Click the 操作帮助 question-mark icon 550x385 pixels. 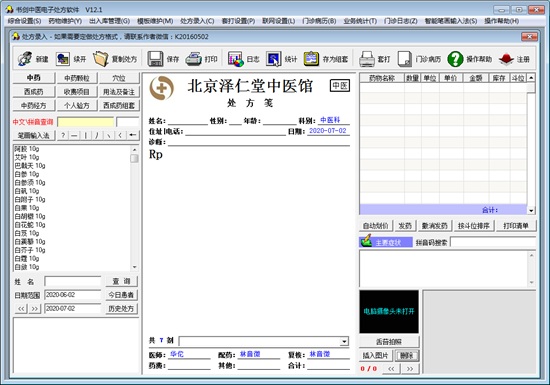click(455, 59)
